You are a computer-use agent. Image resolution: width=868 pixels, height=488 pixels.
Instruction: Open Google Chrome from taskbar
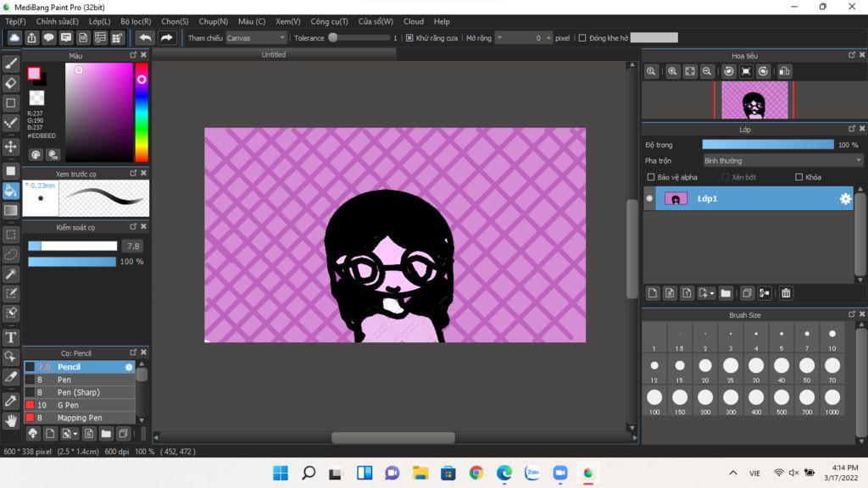coord(476,473)
